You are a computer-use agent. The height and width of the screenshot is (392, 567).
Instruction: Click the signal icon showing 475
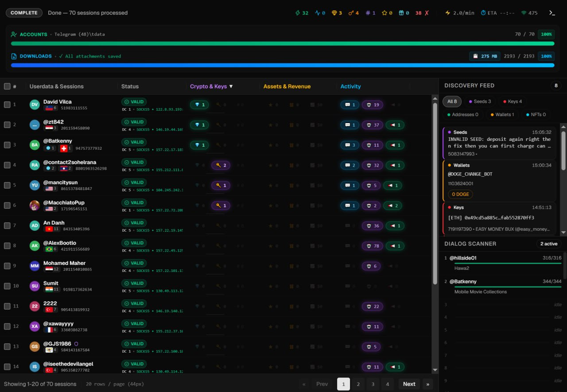pos(529,13)
